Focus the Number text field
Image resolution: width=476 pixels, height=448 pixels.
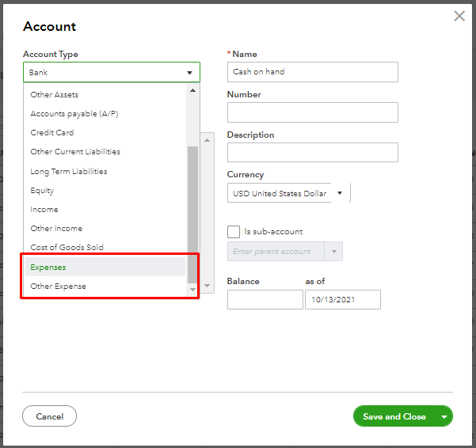(x=312, y=112)
